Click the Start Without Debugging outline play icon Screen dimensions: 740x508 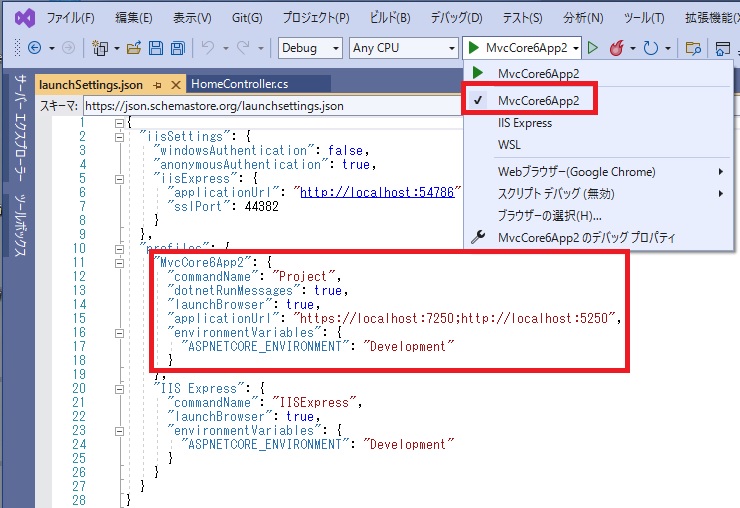click(593, 48)
